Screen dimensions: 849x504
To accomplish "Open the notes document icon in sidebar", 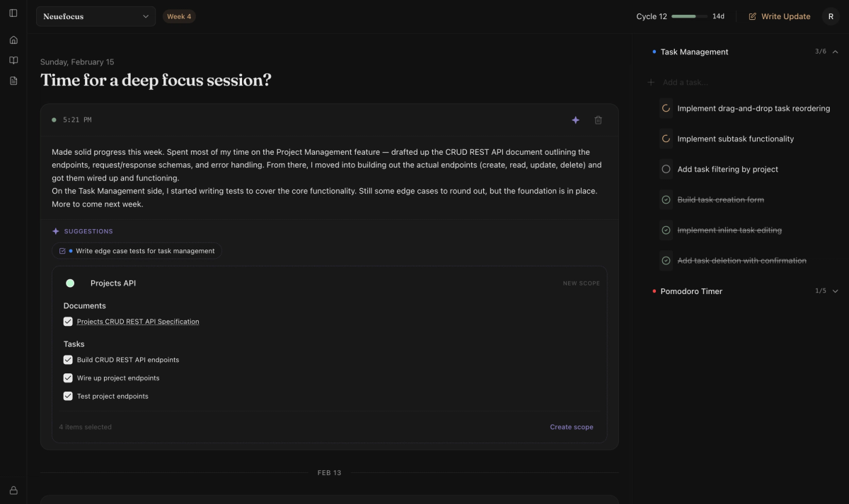I will pyautogui.click(x=13, y=81).
